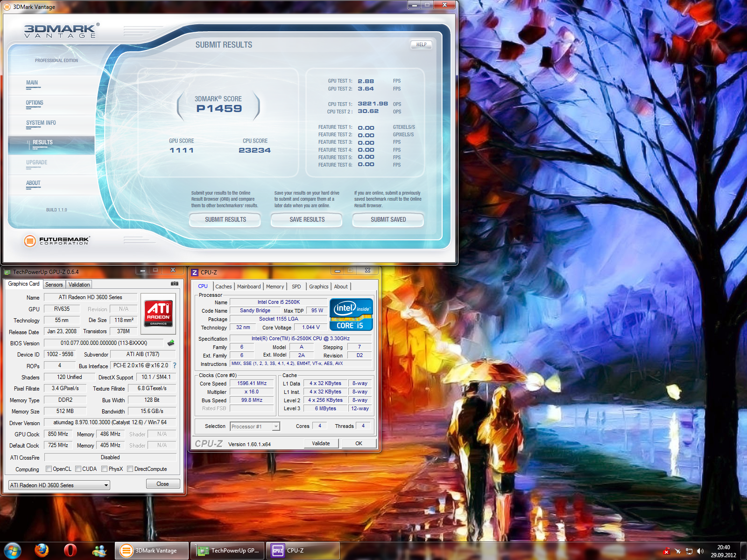
Task: Switch to the Validation tab in GPU-Z
Action: click(79, 284)
